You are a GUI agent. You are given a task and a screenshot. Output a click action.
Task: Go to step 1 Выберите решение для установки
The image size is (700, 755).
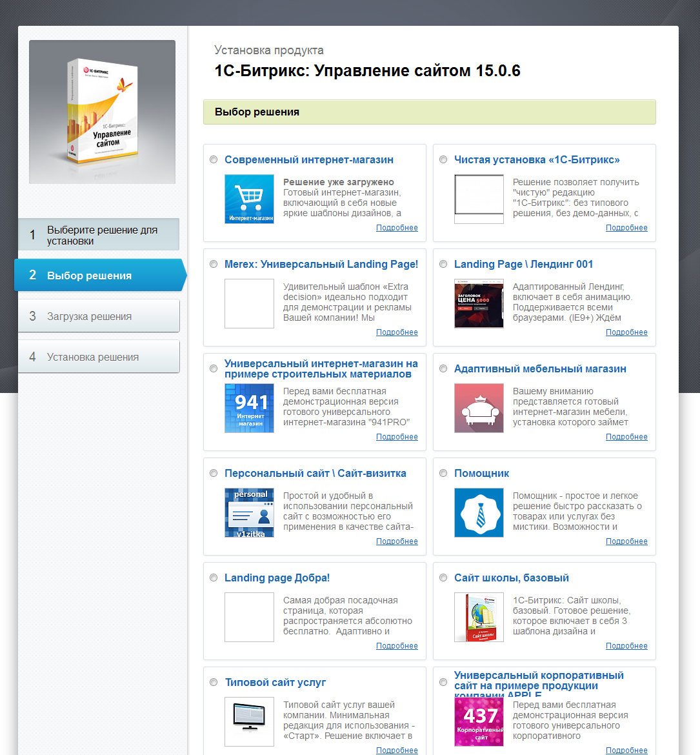(99, 234)
